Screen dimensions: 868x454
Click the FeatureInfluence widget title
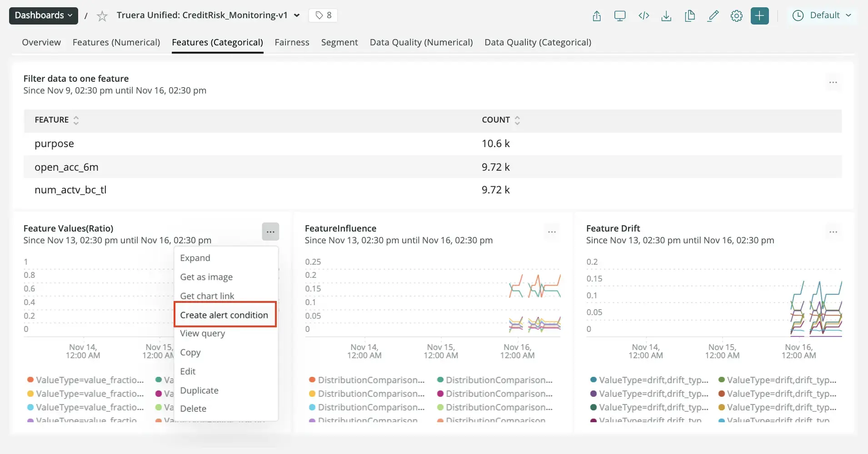pos(340,228)
